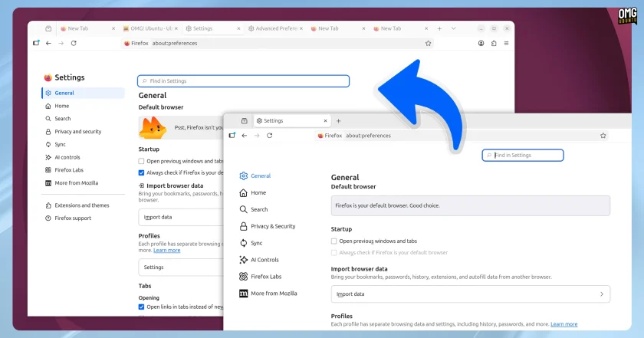Screen dimensions: 644x338
Task: Toggle Open previous windows checkbox in back window
Action: pos(141,161)
